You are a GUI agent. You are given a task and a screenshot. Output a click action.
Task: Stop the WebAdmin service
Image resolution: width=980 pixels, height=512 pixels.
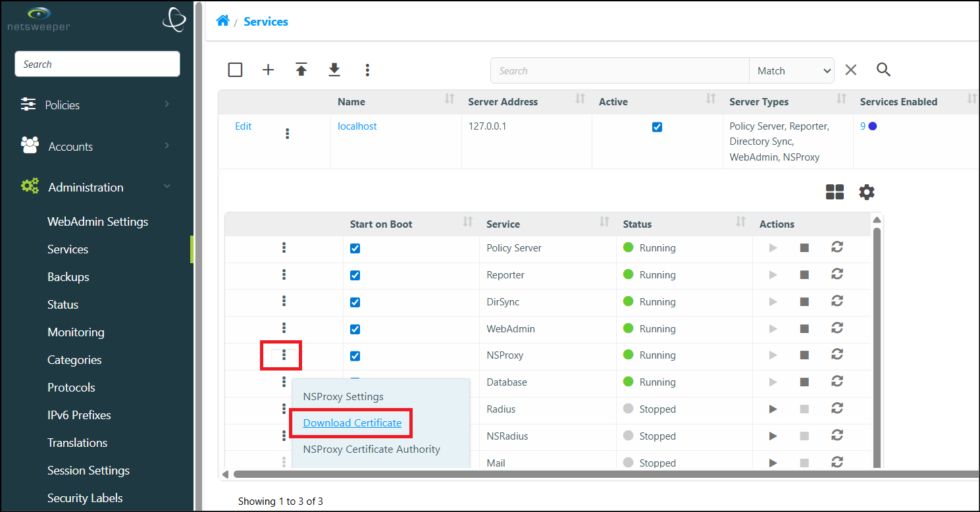coord(804,329)
